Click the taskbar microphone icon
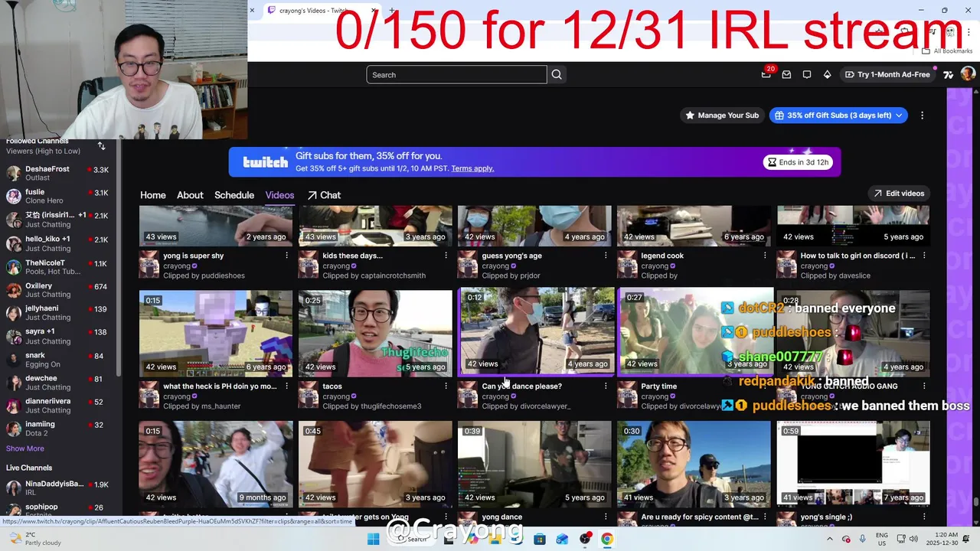 tap(863, 539)
